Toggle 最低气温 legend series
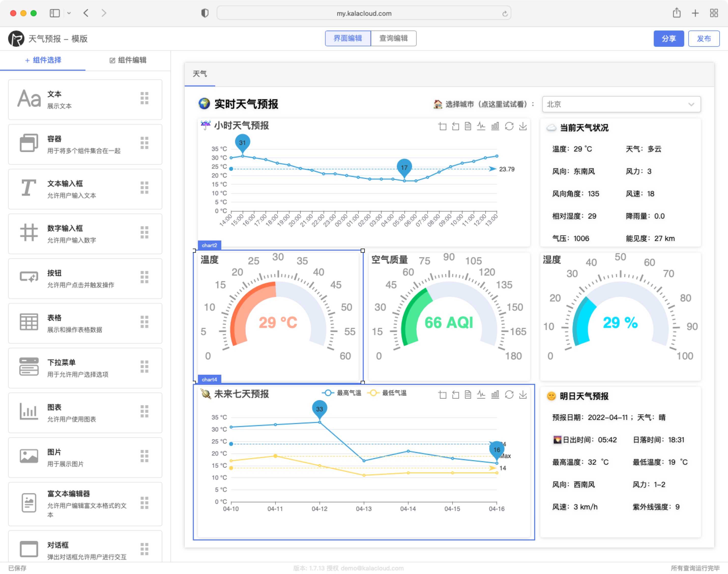728x574 pixels. coord(387,393)
